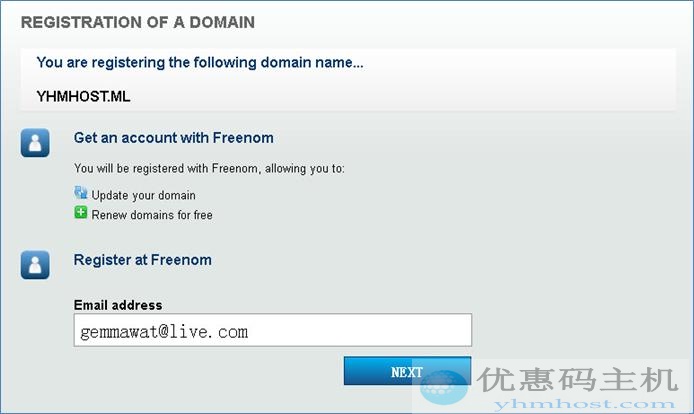The image size is (694, 414).
Task: Select the YHMHOST.ML domain name text
Action: tap(83, 97)
